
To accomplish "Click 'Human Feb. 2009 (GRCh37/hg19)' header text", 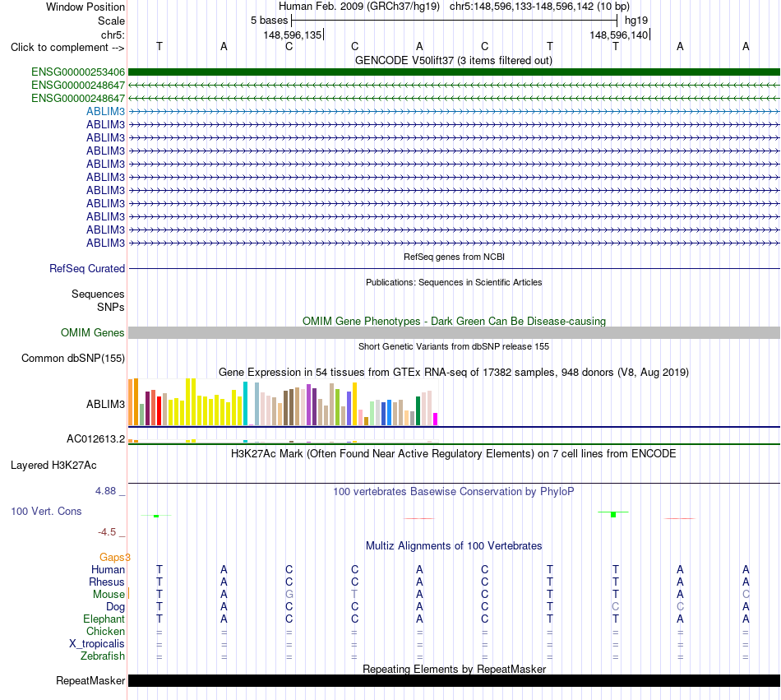I will (359, 7).
